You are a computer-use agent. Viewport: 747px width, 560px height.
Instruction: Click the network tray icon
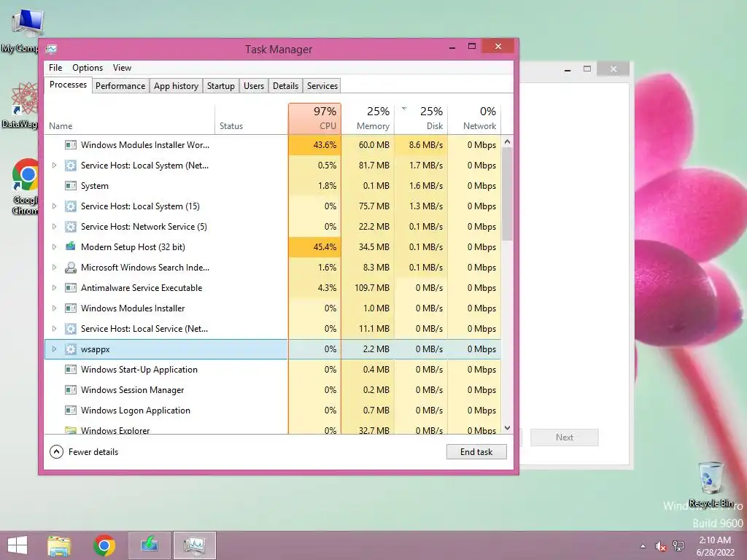click(x=678, y=546)
